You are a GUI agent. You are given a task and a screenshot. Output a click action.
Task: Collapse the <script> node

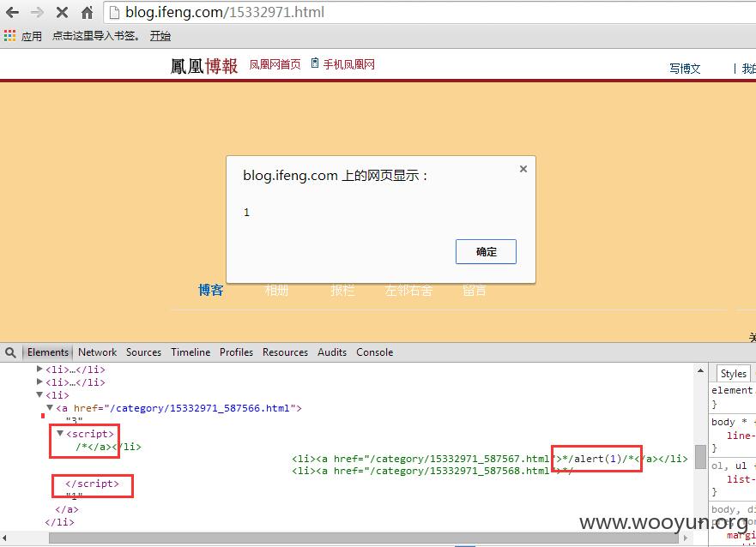coord(60,433)
